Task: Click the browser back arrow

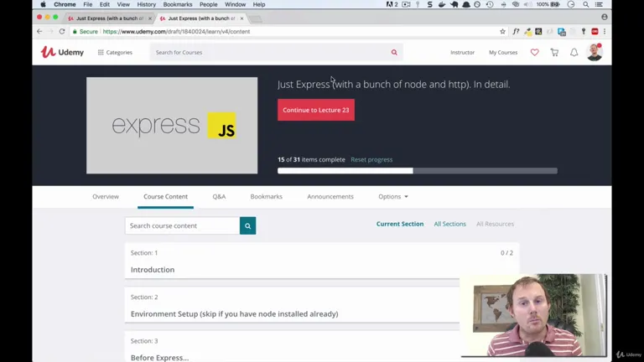Action: [x=39, y=31]
